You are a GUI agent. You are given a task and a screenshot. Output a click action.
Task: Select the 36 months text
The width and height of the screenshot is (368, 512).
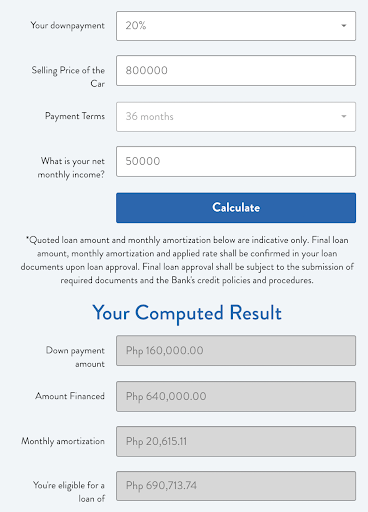[x=149, y=116]
